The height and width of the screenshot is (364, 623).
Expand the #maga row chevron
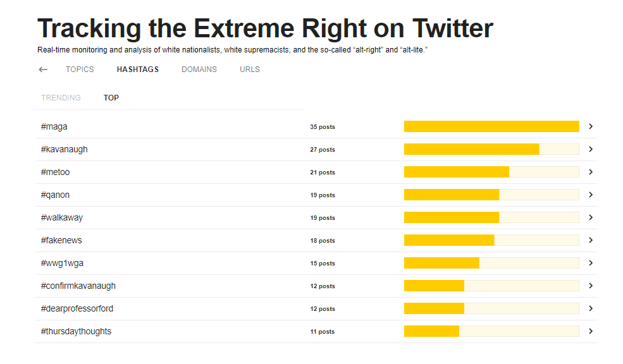(591, 126)
